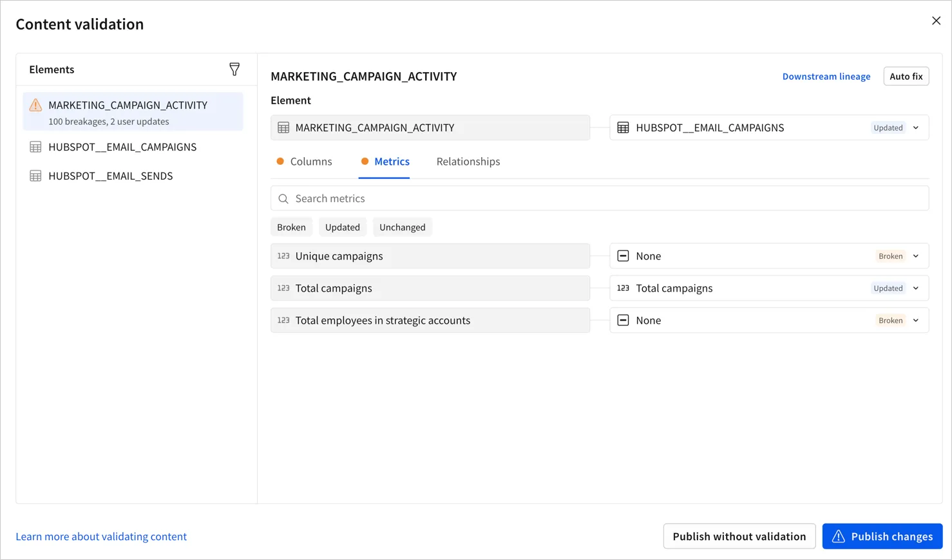Screen dimensions: 952x560
Task: Click the Publish changes button
Action: pos(882,536)
